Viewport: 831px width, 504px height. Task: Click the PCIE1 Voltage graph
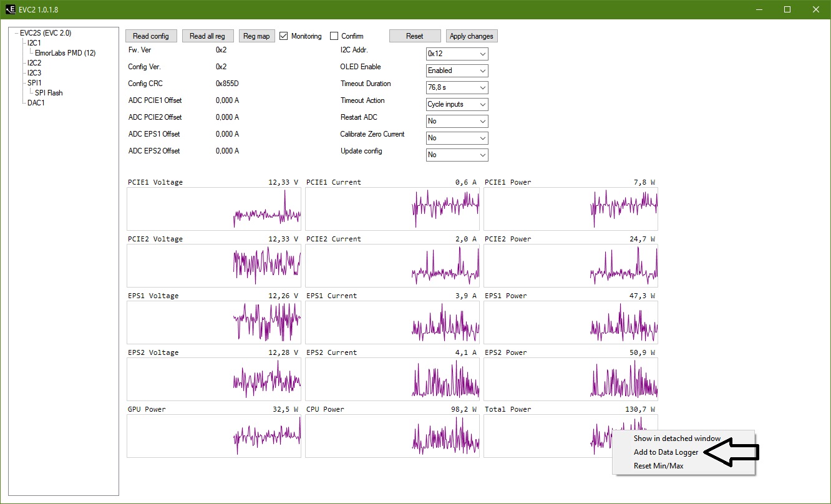tap(214, 210)
